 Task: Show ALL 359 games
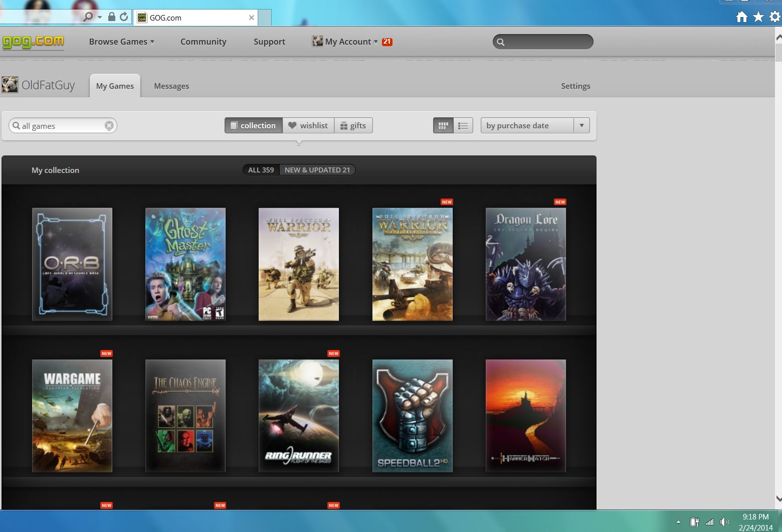[x=261, y=170]
